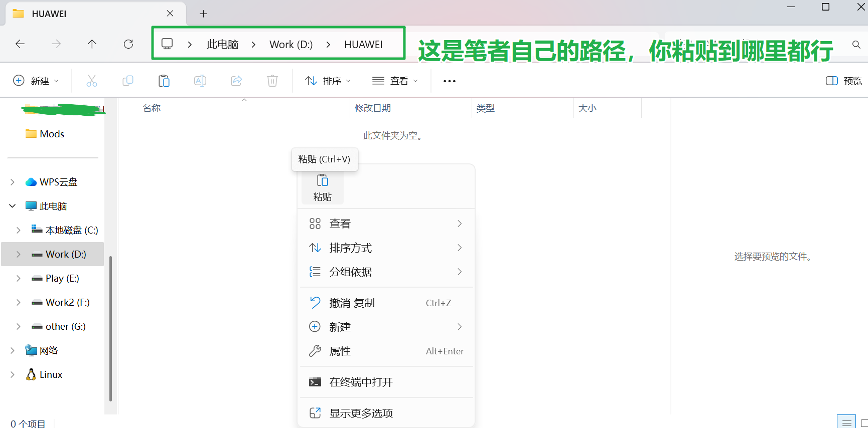
Task: Choose 属性 in context menu
Action: (x=386, y=351)
